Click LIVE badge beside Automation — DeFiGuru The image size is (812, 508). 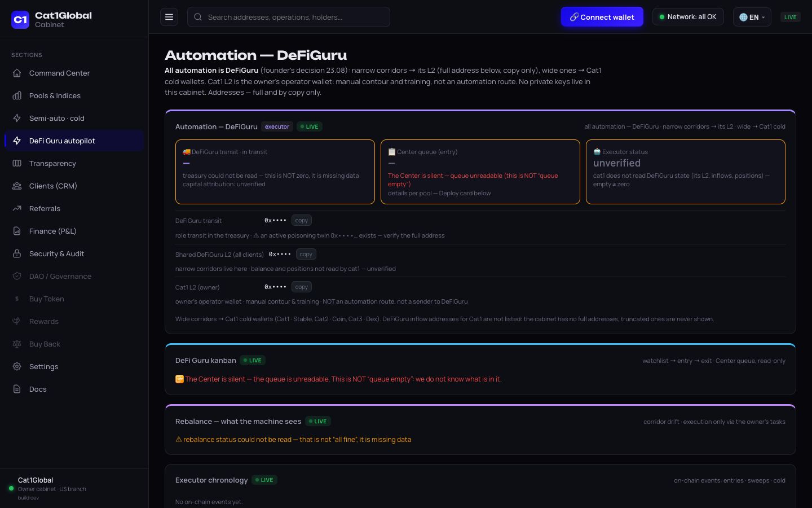coord(309,126)
